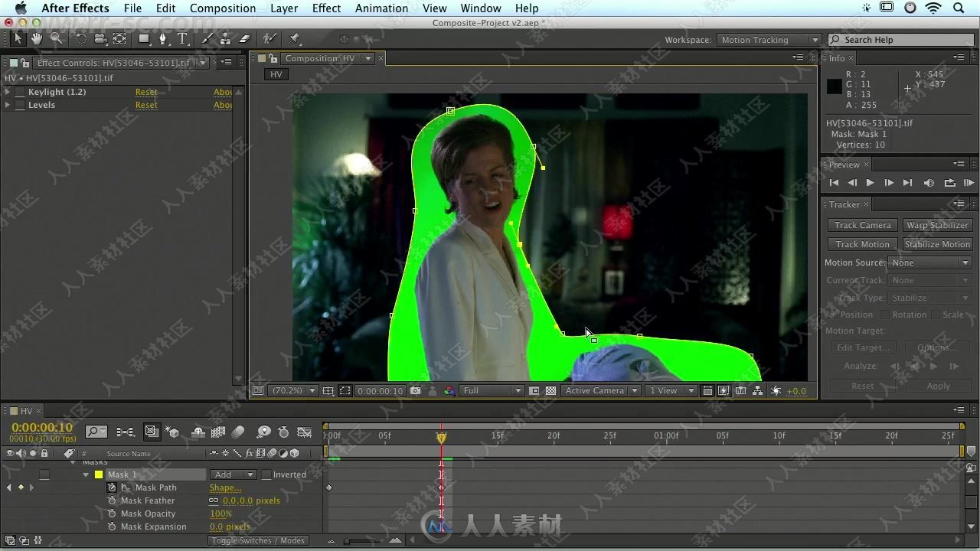Select the Brush tool
This screenshot has width=980, height=551.
pyautogui.click(x=207, y=38)
